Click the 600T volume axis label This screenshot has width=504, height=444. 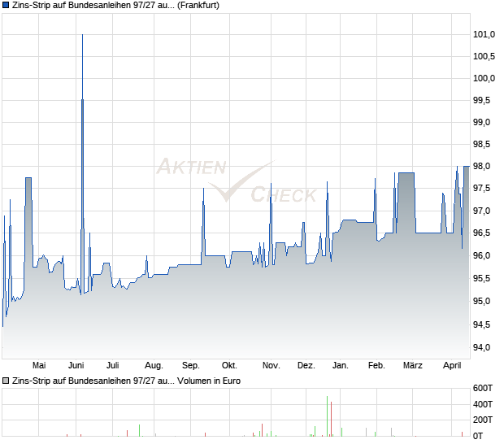483,389
